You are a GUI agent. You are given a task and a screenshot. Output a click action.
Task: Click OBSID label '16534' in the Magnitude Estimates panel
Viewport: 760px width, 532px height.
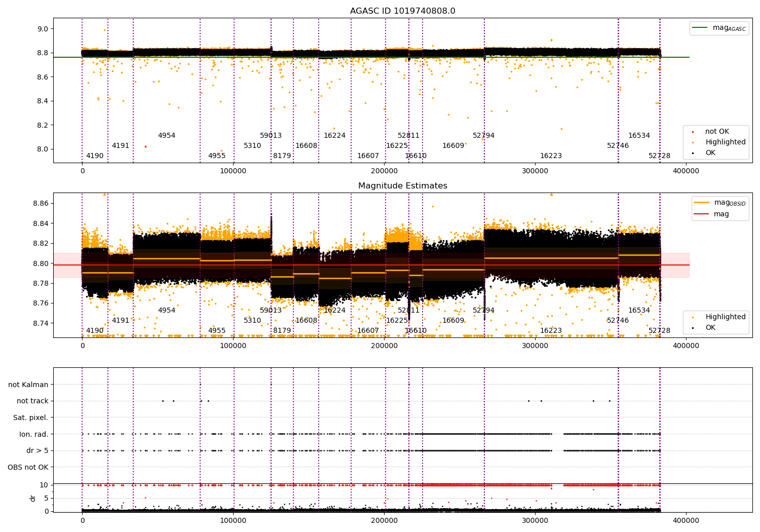(x=639, y=310)
